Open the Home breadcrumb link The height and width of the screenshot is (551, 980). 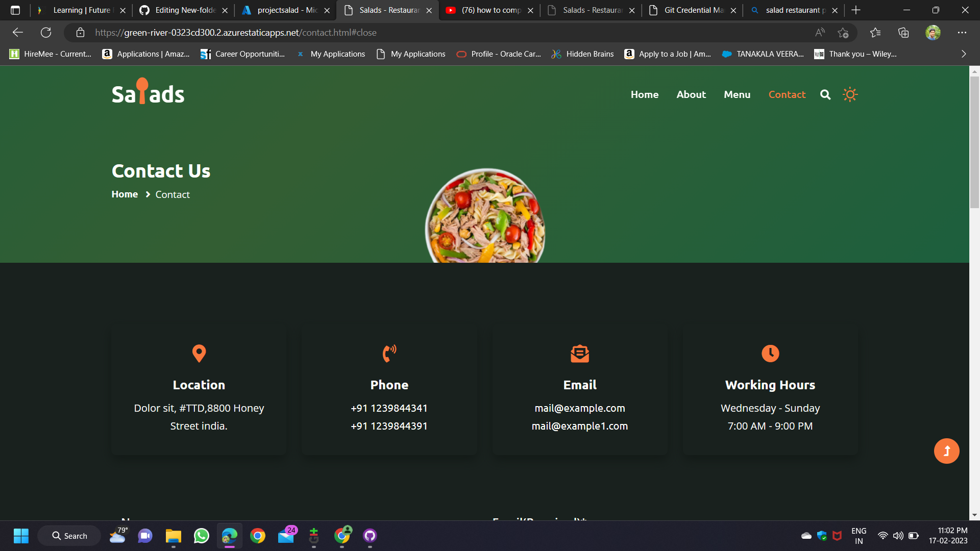pyautogui.click(x=124, y=194)
